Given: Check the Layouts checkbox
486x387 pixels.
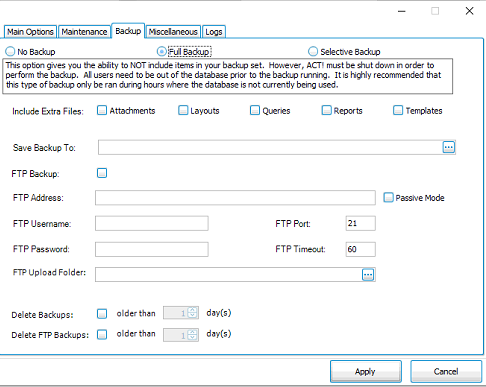Looking at the screenshot, I should point(183,110).
